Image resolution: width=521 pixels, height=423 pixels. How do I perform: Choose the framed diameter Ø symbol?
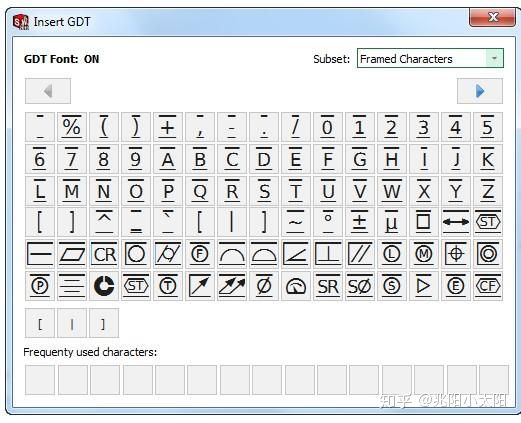coord(264,286)
